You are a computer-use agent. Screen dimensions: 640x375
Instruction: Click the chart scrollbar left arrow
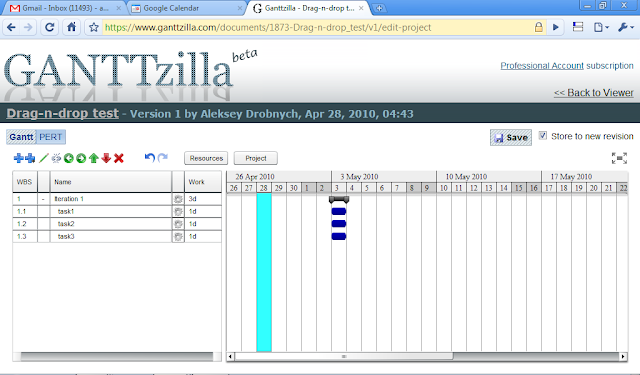(231, 356)
